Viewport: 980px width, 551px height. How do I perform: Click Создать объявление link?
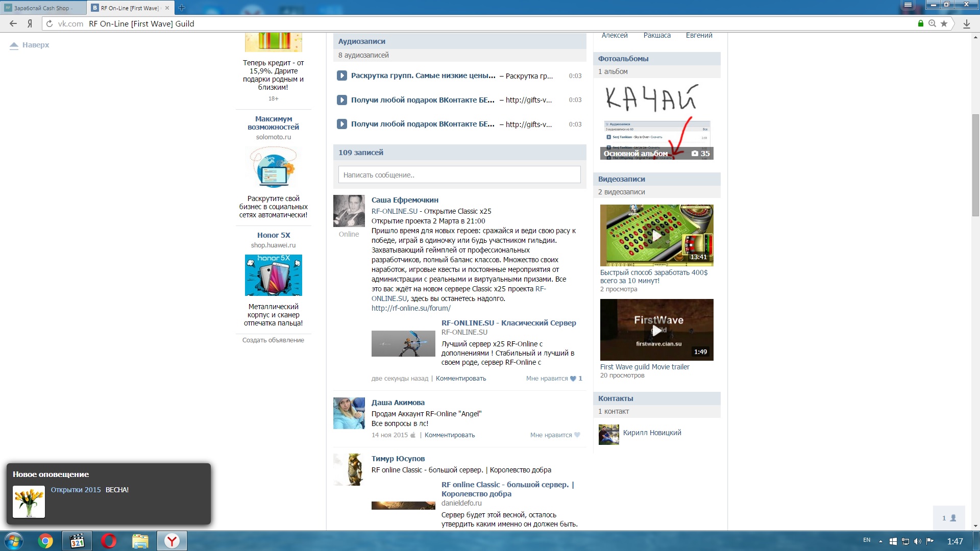click(x=273, y=340)
